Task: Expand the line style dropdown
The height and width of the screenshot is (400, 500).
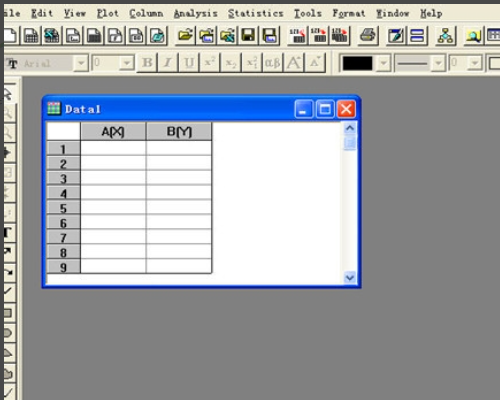Action: [438, 63]
